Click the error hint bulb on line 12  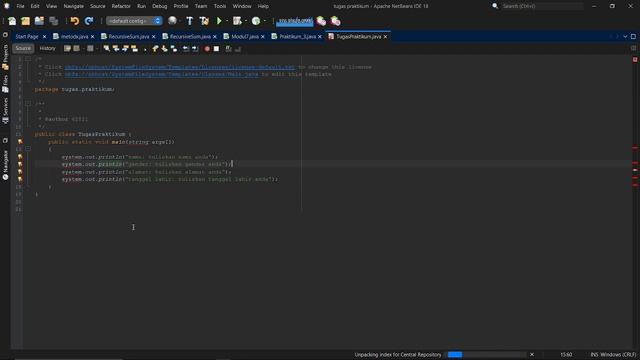tap(20, 142)
